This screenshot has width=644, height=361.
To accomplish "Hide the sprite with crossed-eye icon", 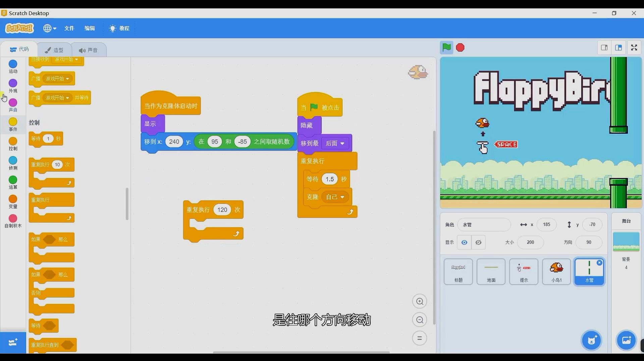I will pos(478,242).
